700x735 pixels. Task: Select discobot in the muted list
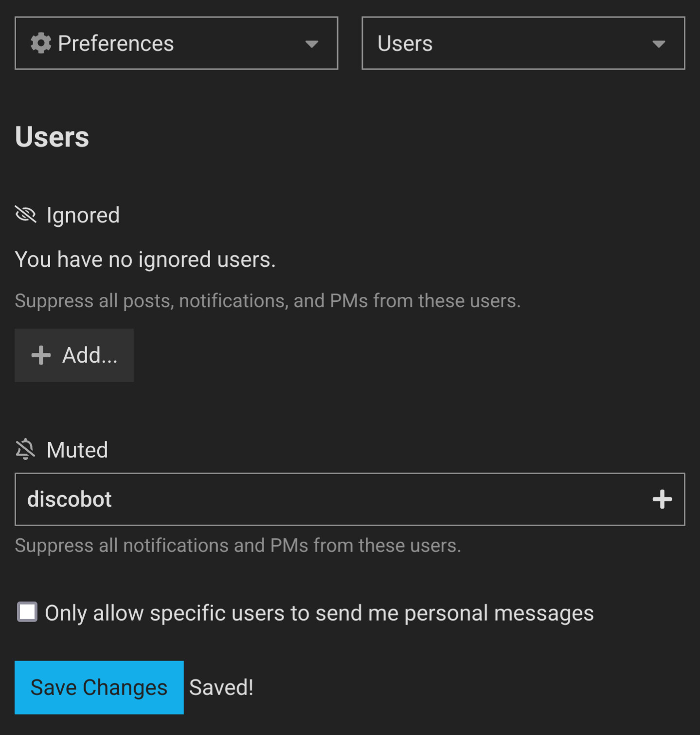pos(70,499)
